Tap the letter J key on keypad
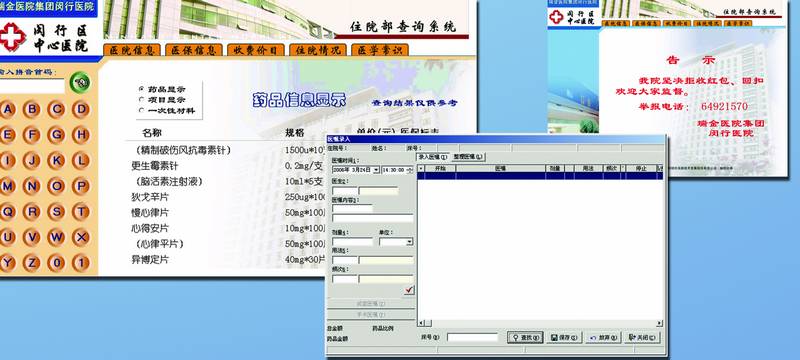This screenshot has height=360, width=800. pos(32,161)
